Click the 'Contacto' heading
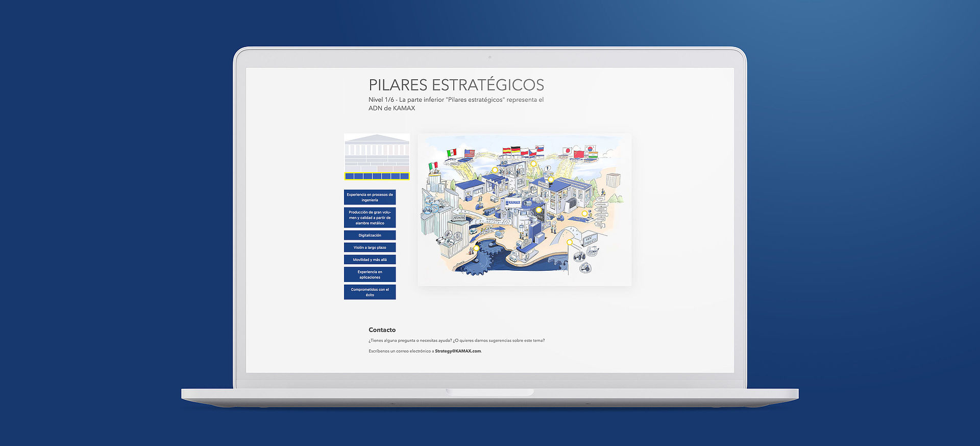980x446 pixels. tap(382, 330)
